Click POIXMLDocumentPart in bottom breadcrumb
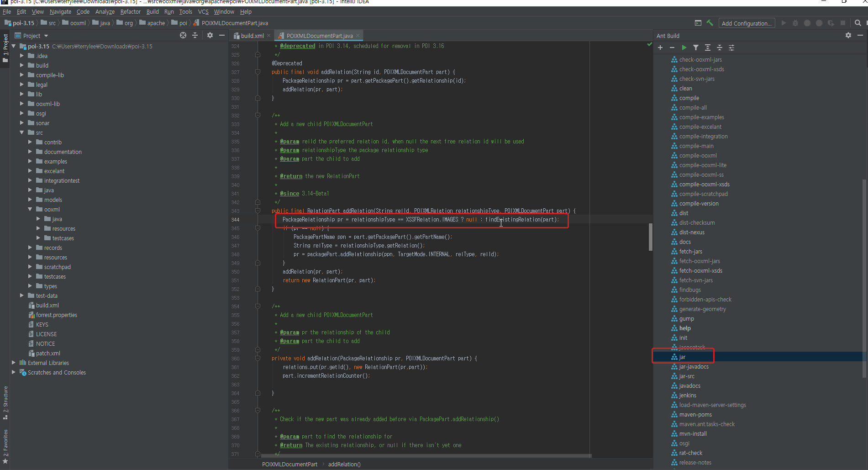 (x=289, y=464)
